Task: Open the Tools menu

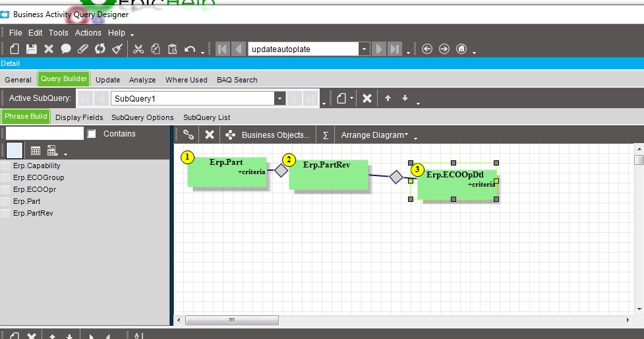Action: [58, 33]
